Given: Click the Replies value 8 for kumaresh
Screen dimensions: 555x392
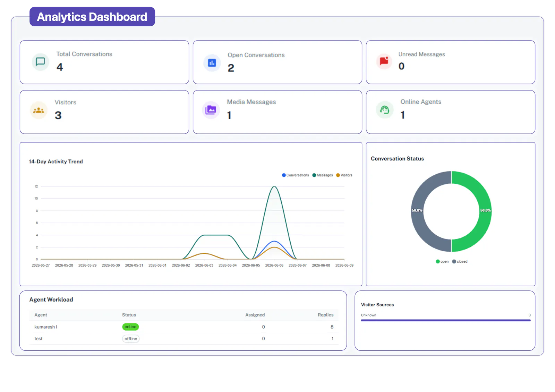Looking at the screenshot, I should tap(332, 327).
